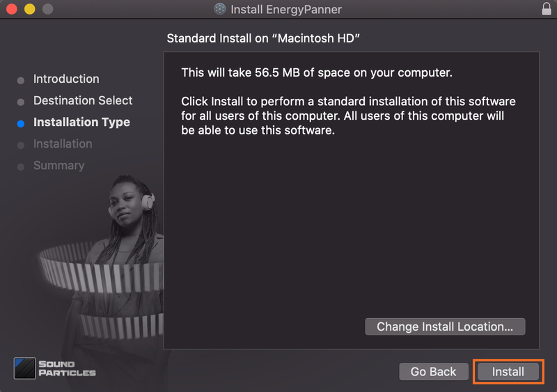557x392 pixels.
Task: Click the bullet dot beside Introduction
Action: (x=21, y=80)
